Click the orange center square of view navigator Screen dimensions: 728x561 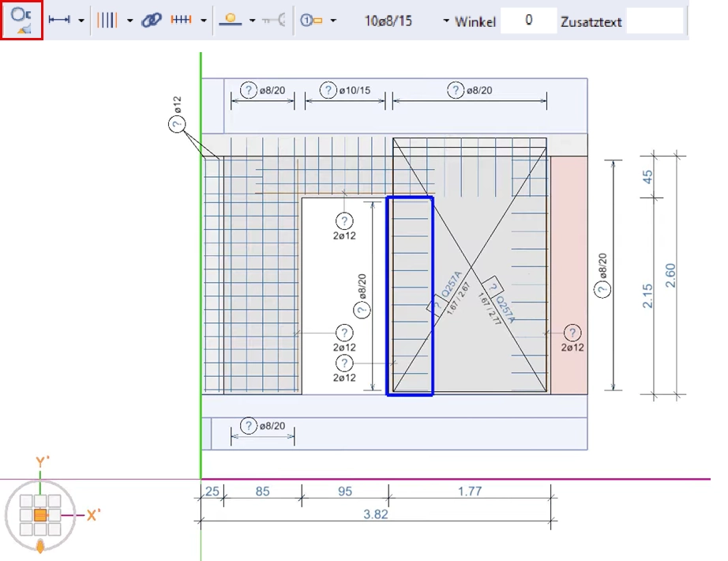[40, 515]
